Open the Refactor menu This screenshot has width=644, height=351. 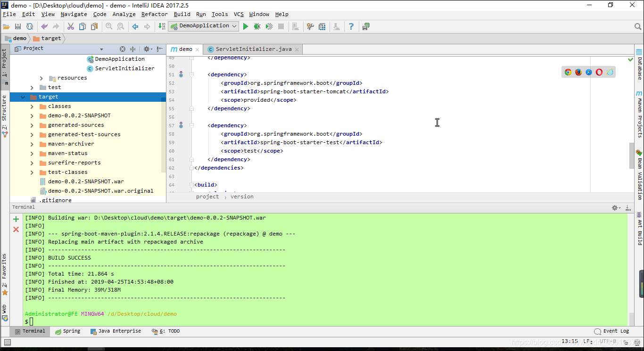coord(154,14)
